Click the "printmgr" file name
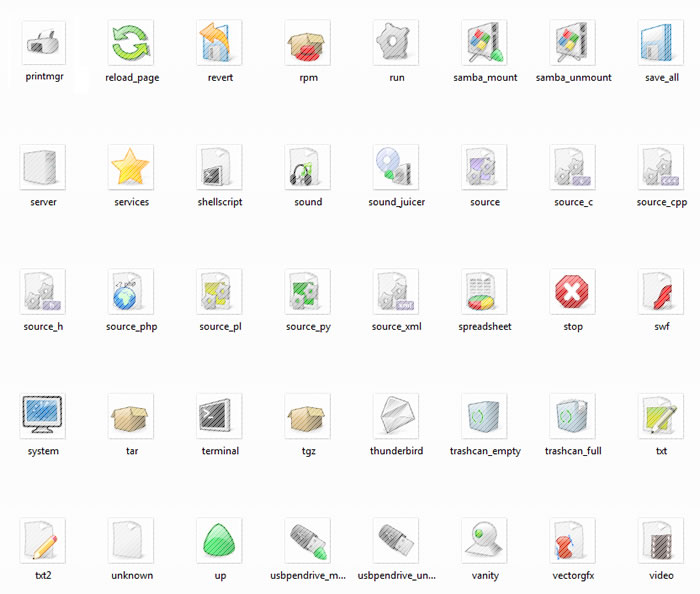This screenshot has width=700, height=594. tap(45, 77)
